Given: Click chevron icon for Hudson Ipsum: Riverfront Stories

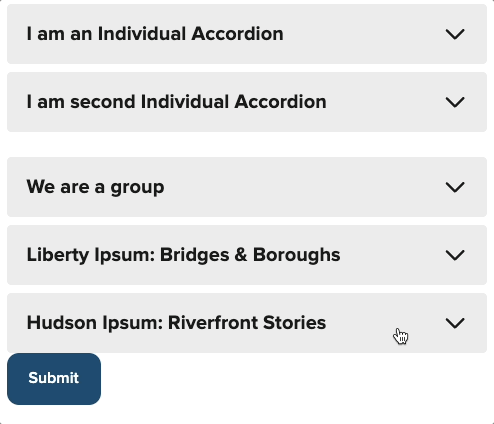Looking at the screenshot, I should (455, 323).
